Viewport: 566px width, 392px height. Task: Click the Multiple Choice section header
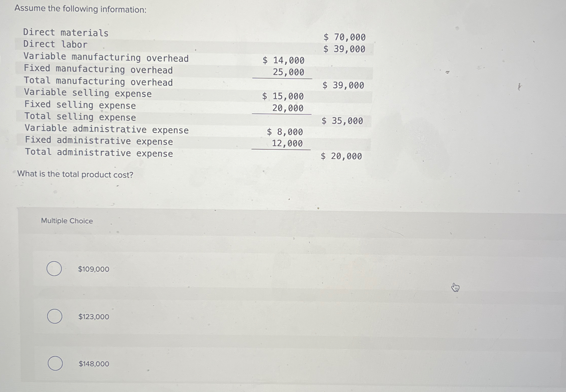pos(66,221)
